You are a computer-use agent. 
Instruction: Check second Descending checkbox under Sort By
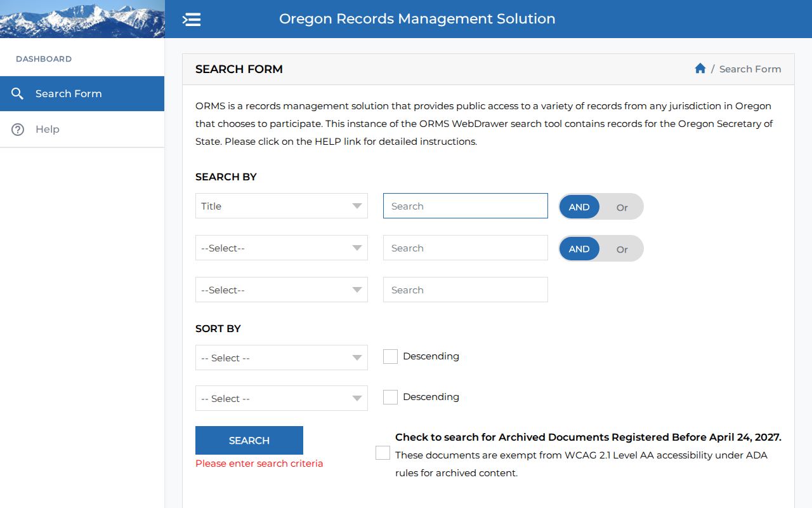tap(390, 397)
